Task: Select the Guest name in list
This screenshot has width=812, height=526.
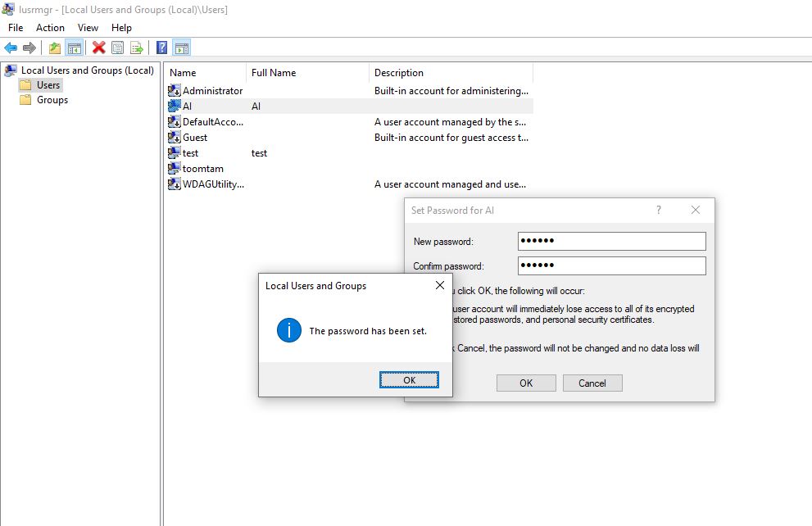Action: pos(195,137)
